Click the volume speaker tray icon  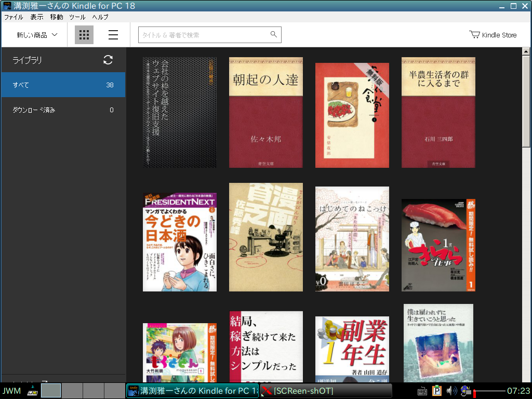pos(451,391)
